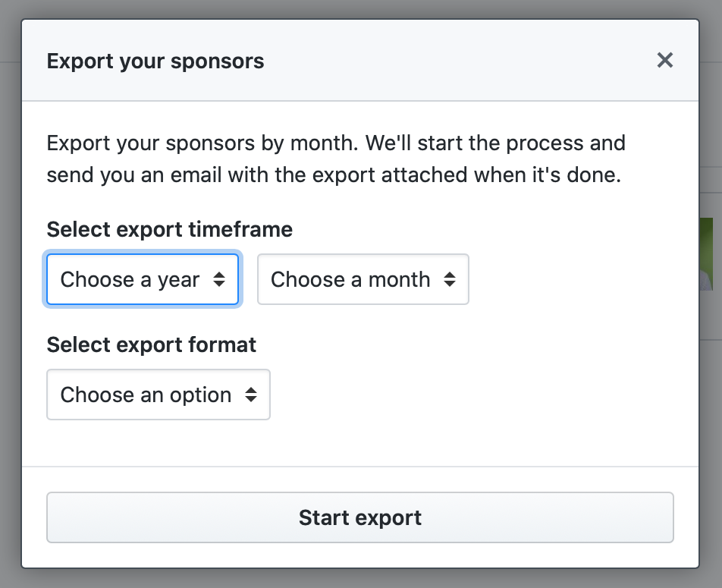The width and height of the screenshot is (722, 588).
Task: Click the "Choose a month" text in the selector
Action: point(350,280)
